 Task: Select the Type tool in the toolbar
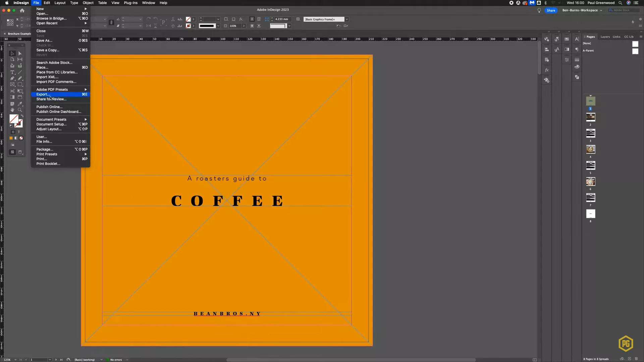coord(12,72)
